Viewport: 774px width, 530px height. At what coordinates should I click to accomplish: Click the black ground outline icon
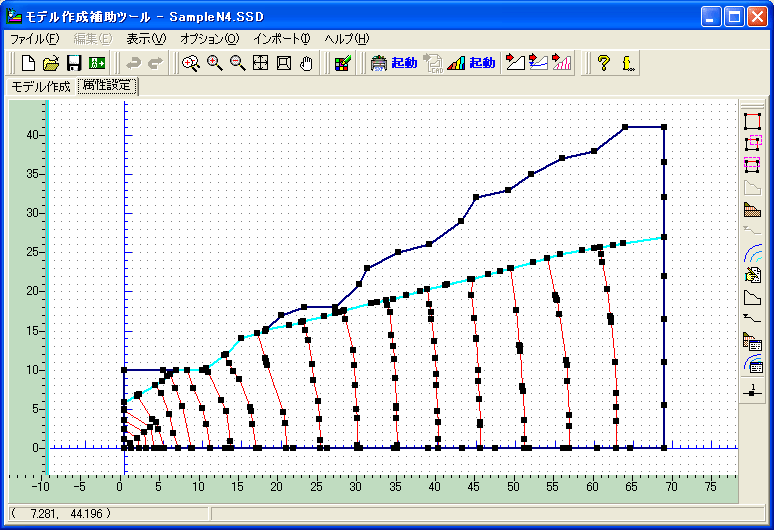point(752,298)
